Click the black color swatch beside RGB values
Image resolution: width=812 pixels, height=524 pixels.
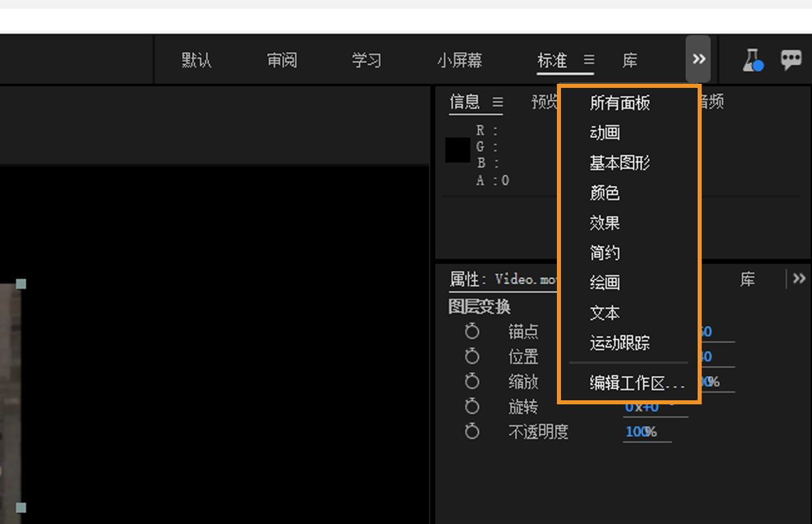click(x=457, y=151)
